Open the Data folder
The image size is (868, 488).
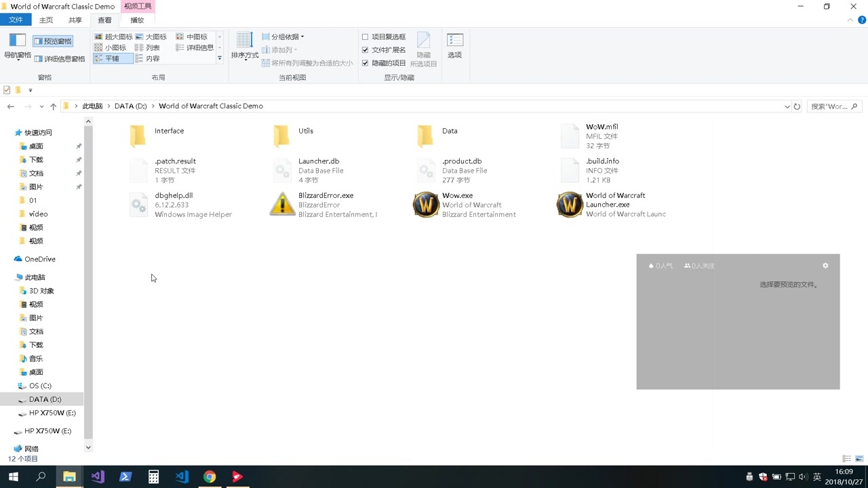[x=438, y=136]
